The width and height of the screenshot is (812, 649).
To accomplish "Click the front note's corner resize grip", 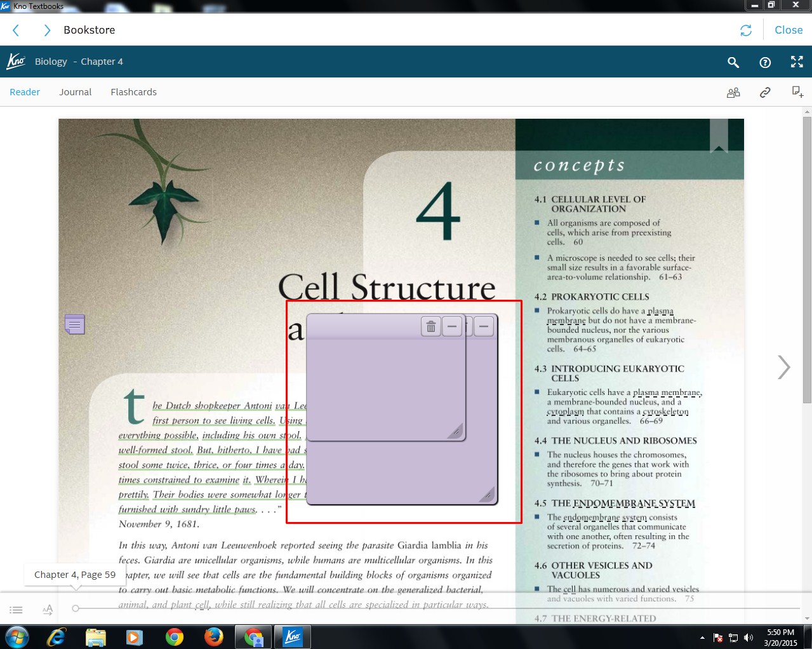I will pos(456,431).
